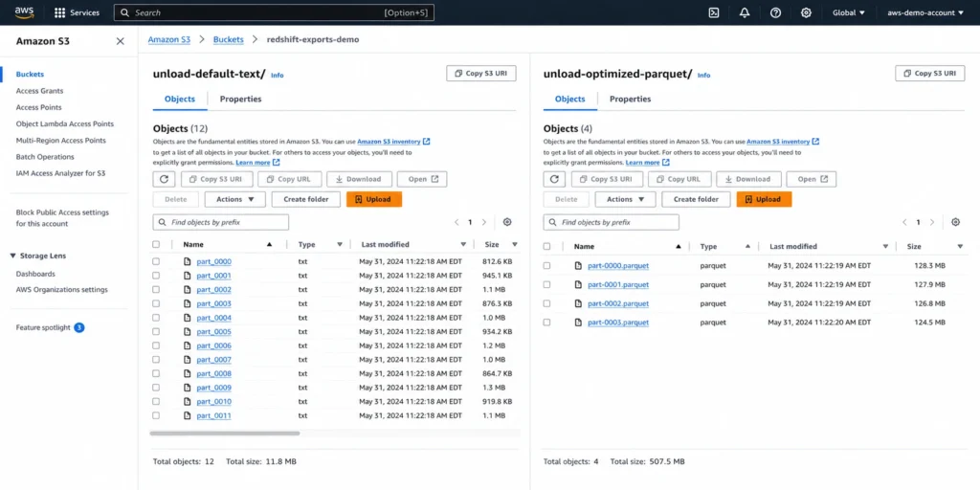Click the file icon beside part_0006
This screenshot has width=980, height=490.
pyautogui.click(x=187, y=345)
